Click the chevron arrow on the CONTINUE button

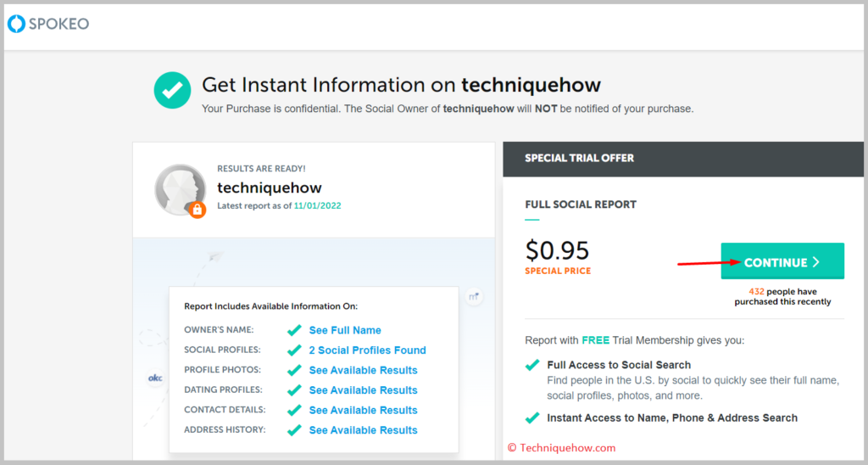[x=816, y=262]
